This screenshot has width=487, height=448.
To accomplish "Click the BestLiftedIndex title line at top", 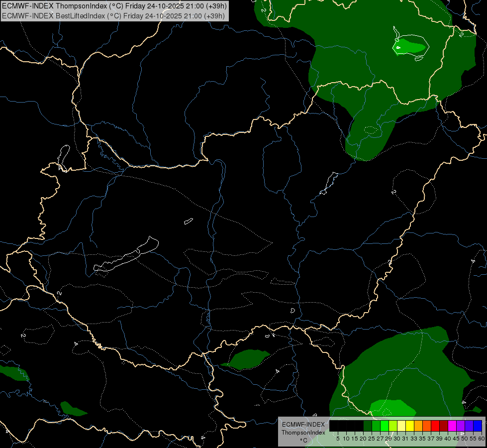I will point(113,16).
